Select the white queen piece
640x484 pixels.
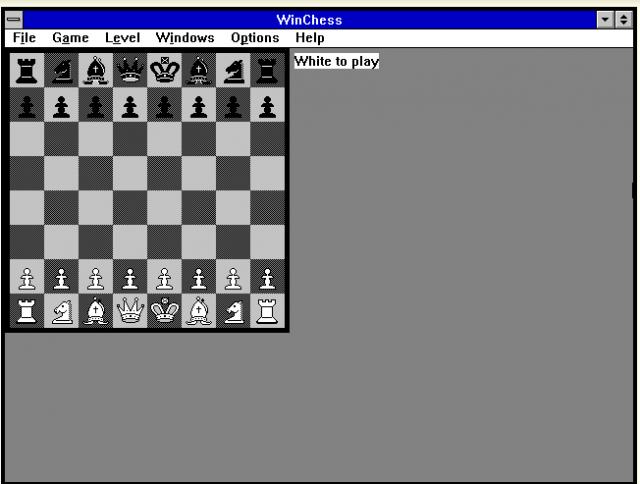(130, 311)
